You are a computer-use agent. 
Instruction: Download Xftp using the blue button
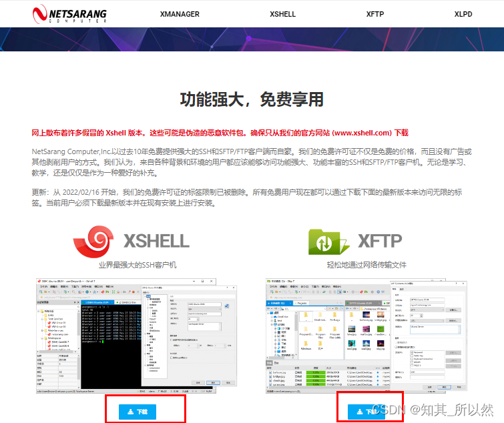[366, 412]
